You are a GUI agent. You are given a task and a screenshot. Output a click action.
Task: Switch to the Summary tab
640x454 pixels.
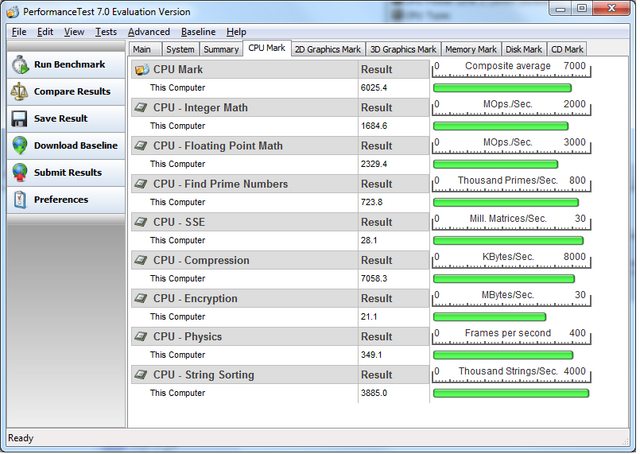(221, 49)
